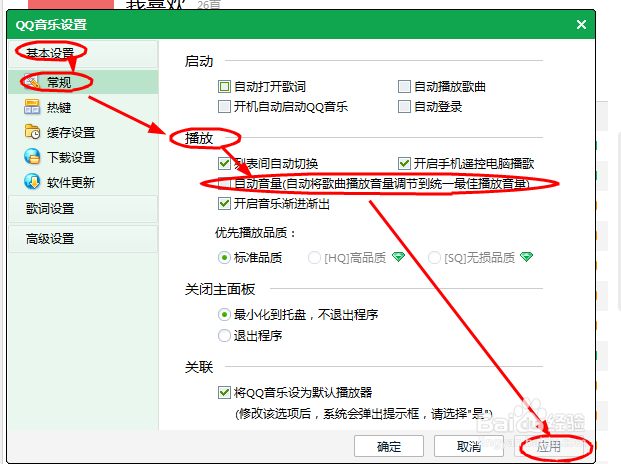621x464 pixels.
Task: Select 软件更新 item in sidebar
Action: 83,182
